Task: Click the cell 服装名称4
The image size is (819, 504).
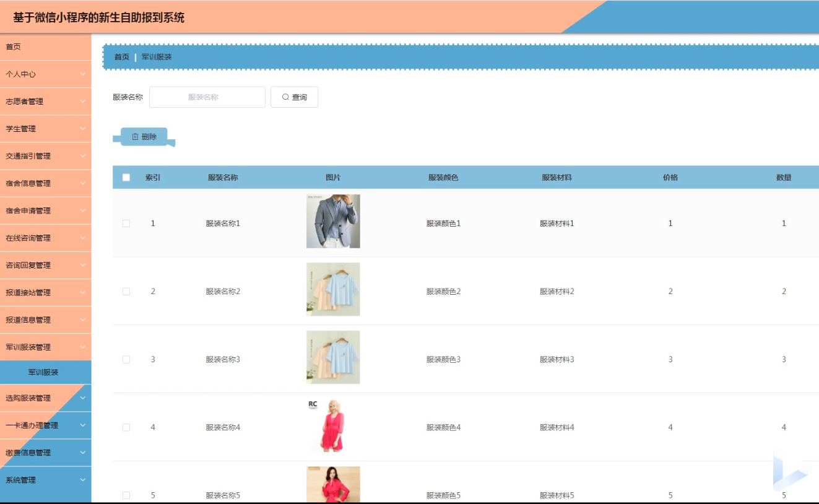Action: click(223, 428)
